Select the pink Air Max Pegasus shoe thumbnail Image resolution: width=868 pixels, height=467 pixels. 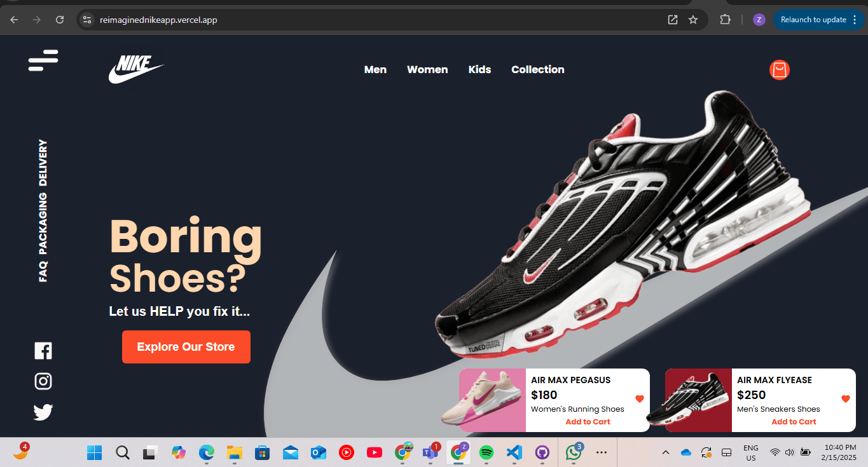click(x=492, y=400)
